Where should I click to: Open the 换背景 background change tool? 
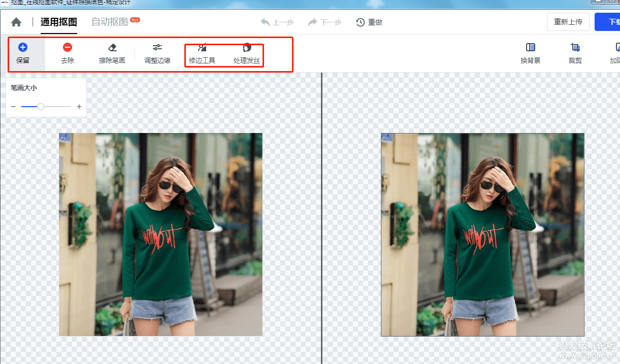pos(531,53)
